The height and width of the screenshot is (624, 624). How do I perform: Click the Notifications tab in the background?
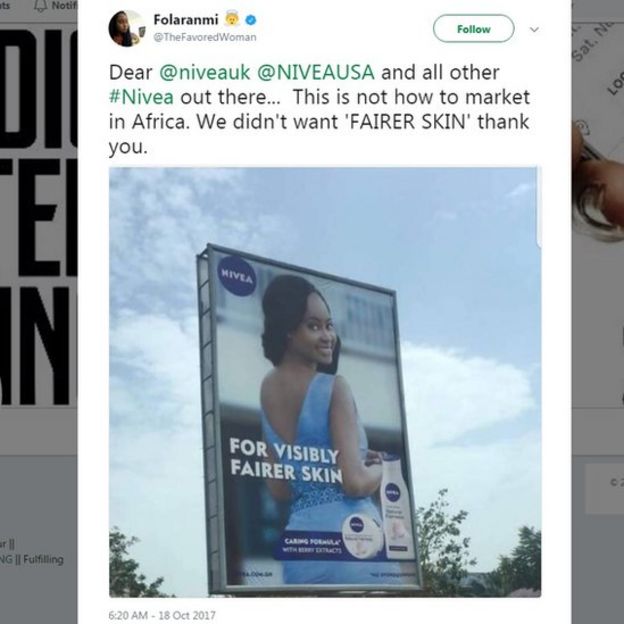point(60,5)
